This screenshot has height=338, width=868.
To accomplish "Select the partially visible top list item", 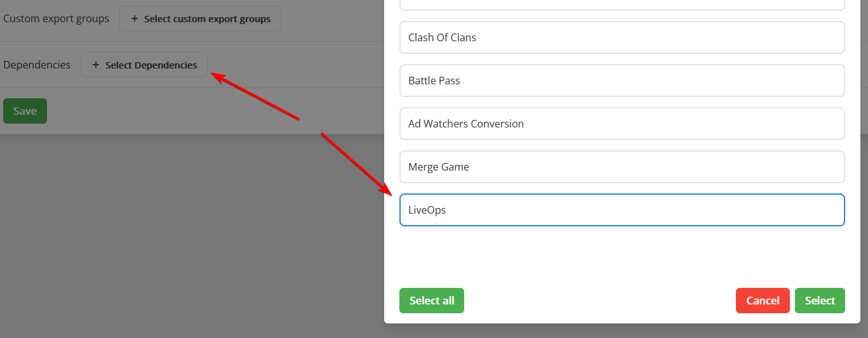I will coord(622,4).
